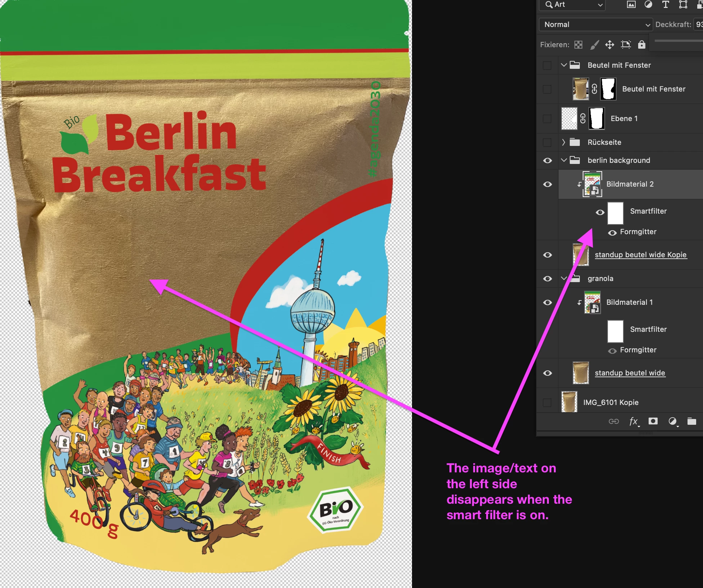Image resolution: width=703 pixels, height=588 pixels.
Task: Click the Ebene 1 layer mask thumbnail
Action: click(x=596, y=119)
